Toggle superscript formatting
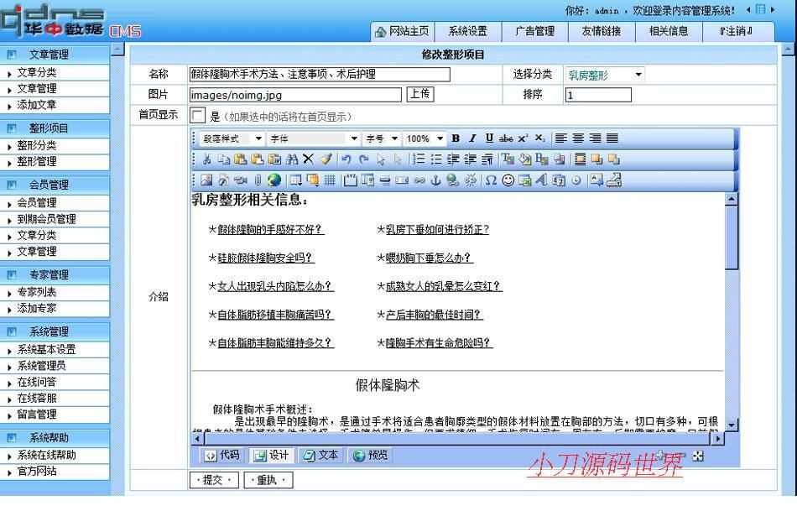The image size is (797, 532). pos(523,138)
